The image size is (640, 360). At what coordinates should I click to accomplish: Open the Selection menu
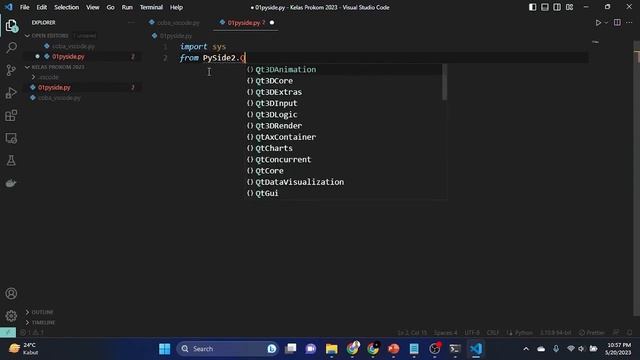click(67, 7)
